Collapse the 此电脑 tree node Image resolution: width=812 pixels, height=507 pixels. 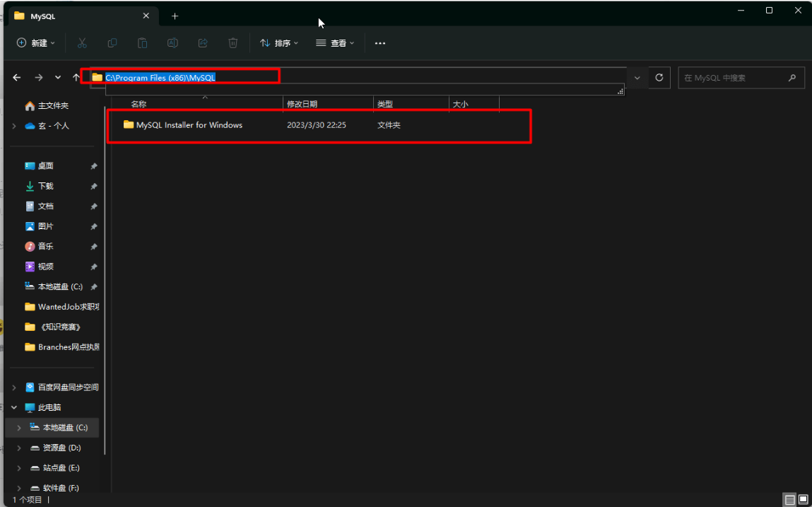14,407
